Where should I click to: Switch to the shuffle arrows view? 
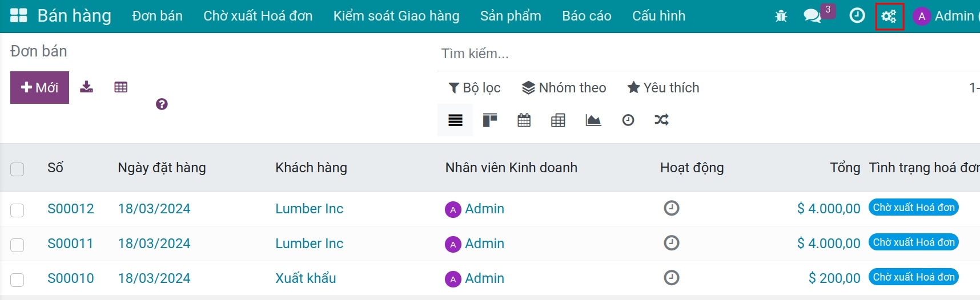coord(661,120)
